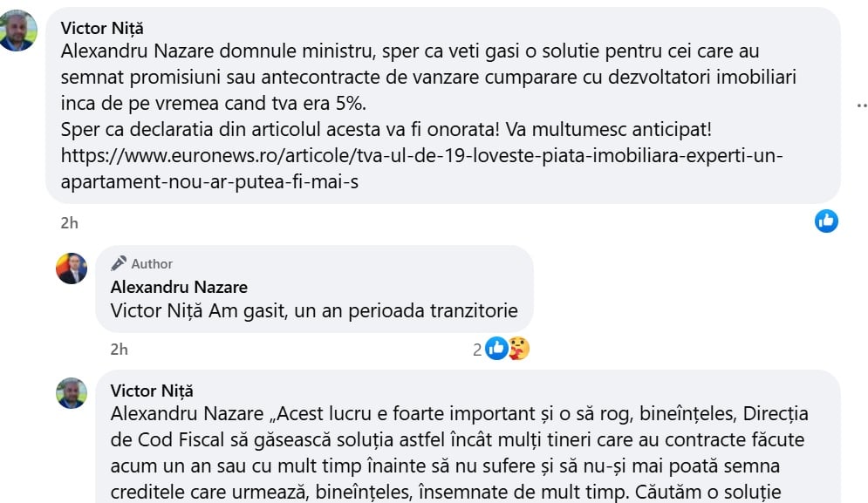Click Victor Niță mention in Nazare's reply

[x=157, y=310]
